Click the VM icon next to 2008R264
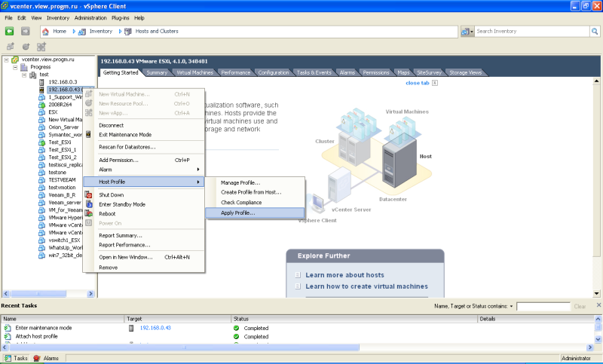Viewport: 603px width, 364px height. [41, 105]
